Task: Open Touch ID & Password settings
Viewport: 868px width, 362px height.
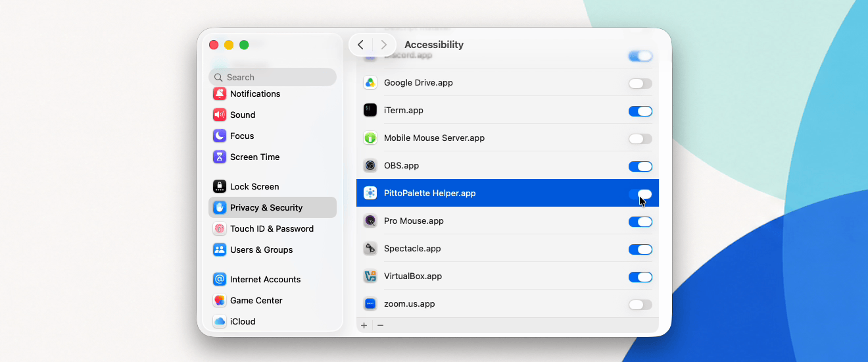Action: pyautogui.click(x=272, y=228)
